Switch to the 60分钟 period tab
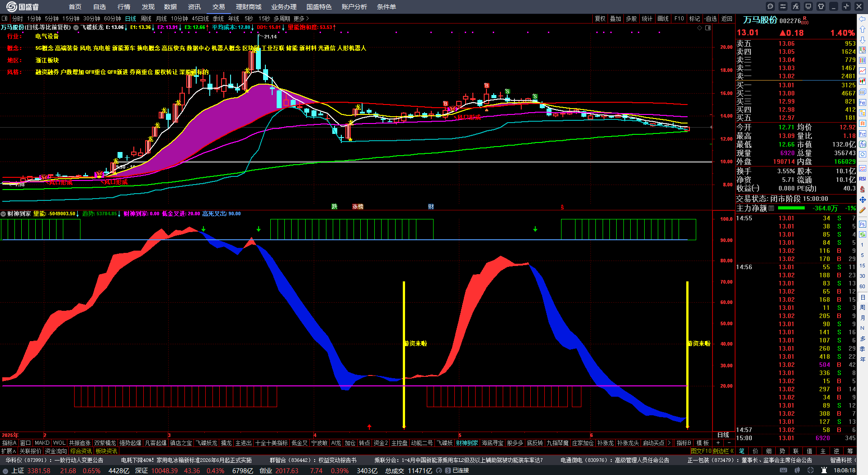This screenshot has height=475, width=868. tap(113, 19)
